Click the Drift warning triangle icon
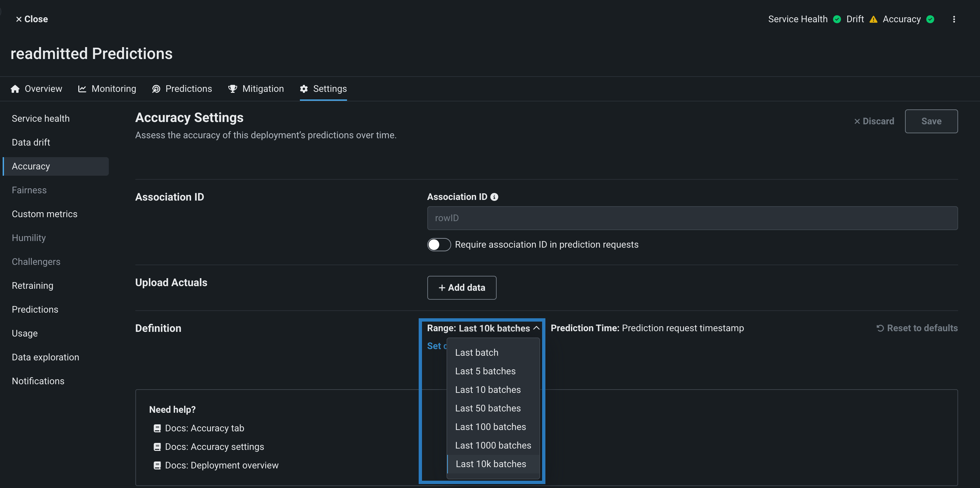Screen dimensions: 980x488 (x=874, y=19)
